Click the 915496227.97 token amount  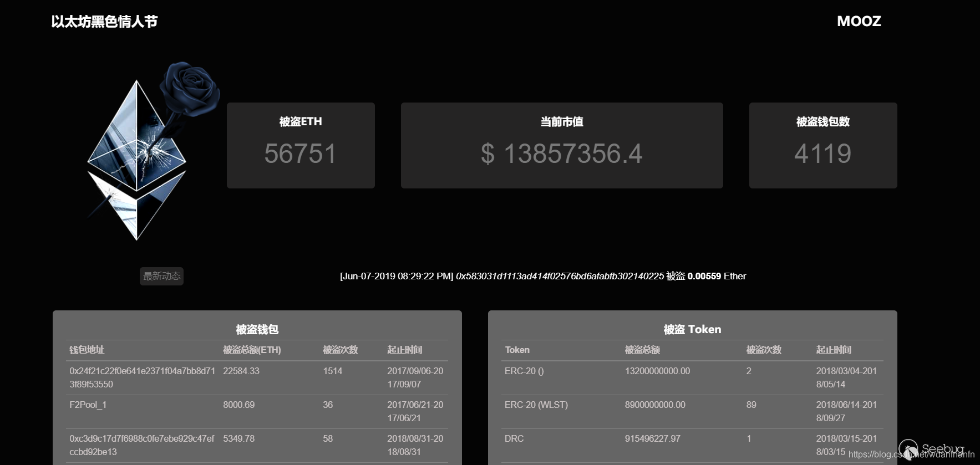pyautogui.click(x=653, y=438)
